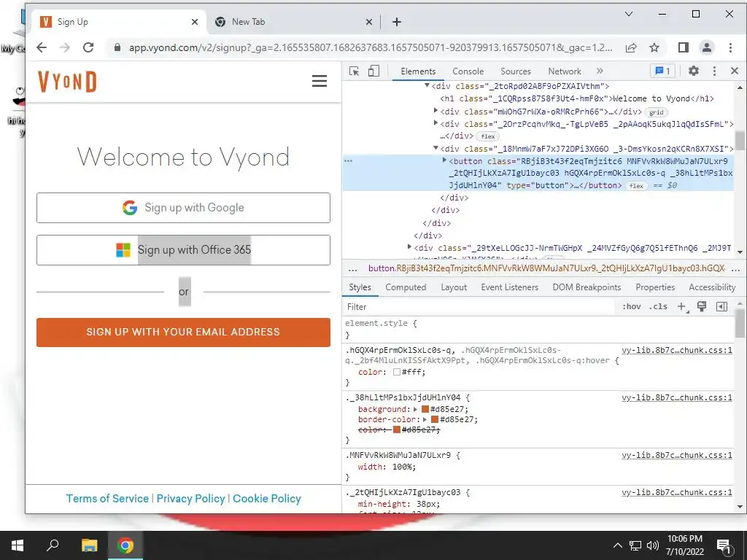
Task: Open border-color #d85e27 color swatch
Action: coord(435,419)
